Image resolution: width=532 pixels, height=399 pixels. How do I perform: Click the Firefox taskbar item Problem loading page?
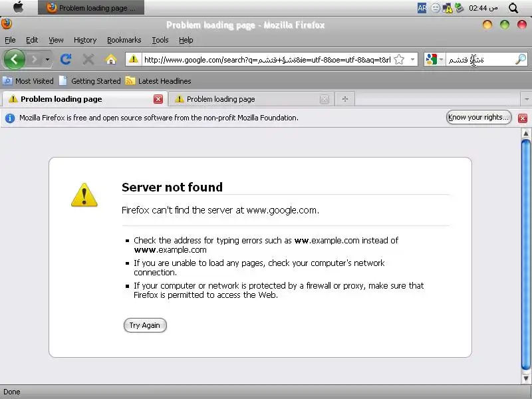click(x=91, y=7)
